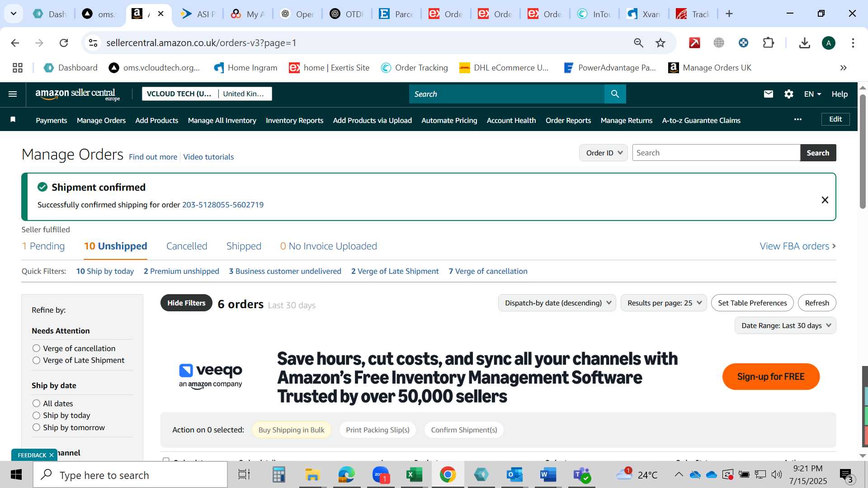Switch to the Shipped orders tab
Image resolution: width=868 pixels, height=488 pixels.
244,246
